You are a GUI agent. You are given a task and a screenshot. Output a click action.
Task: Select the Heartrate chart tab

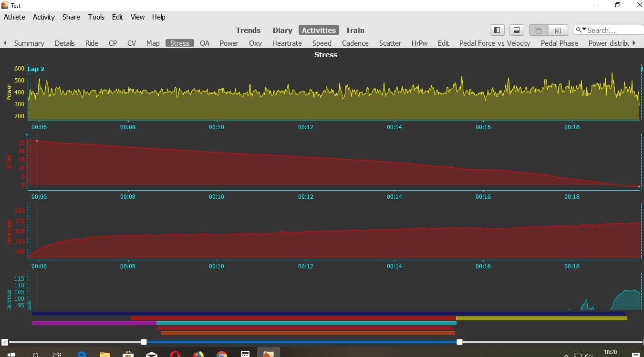[x=287, y=43]
